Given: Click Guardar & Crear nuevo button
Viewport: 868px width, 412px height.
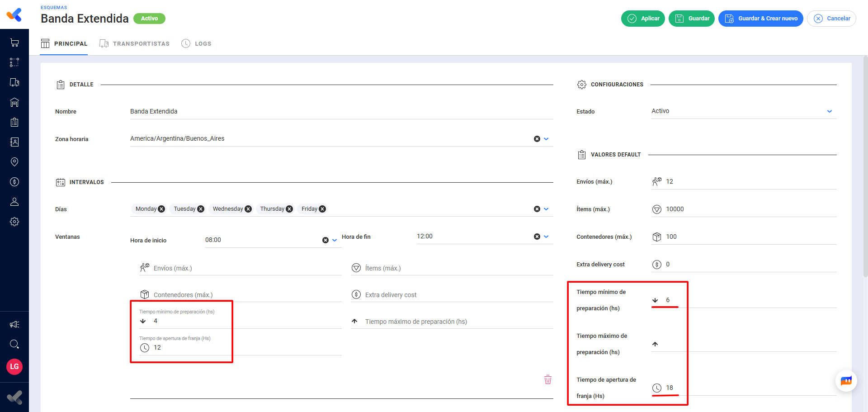Looking at the screenshot, I should pyautogui.click(x=761, y=19).
